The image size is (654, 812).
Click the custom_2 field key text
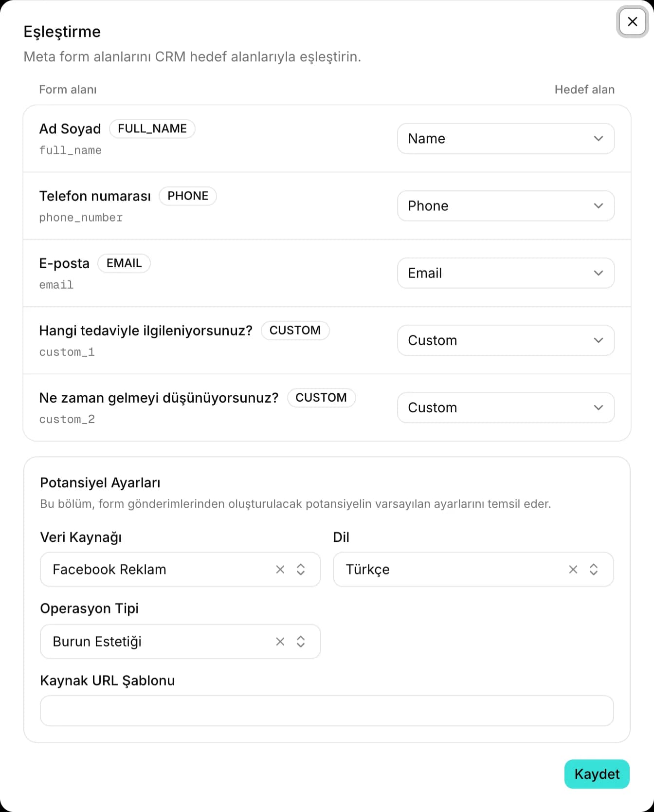pyautogui.click(x=67, y=419)
